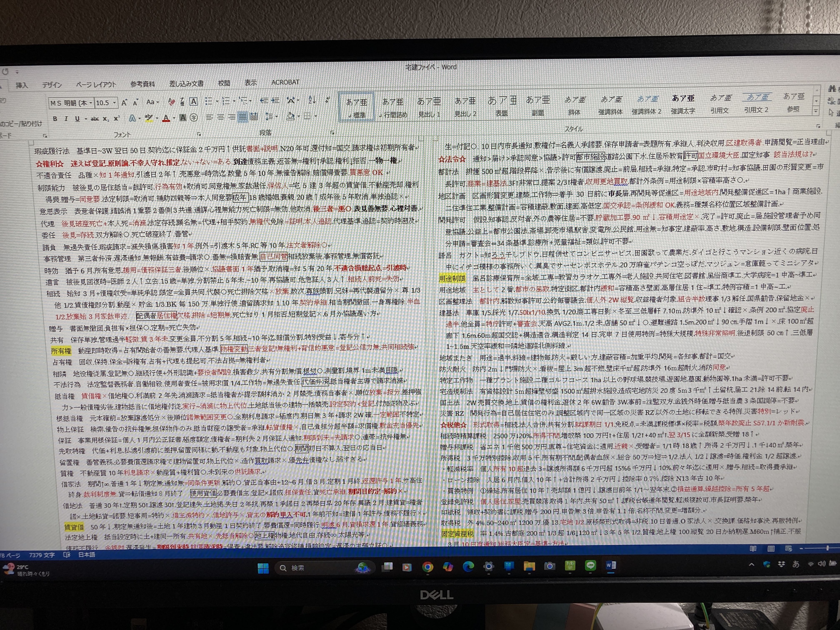This screenshot has height=630, width=840.
Task: Click the grow font size icon
Action: pos(124,102)
